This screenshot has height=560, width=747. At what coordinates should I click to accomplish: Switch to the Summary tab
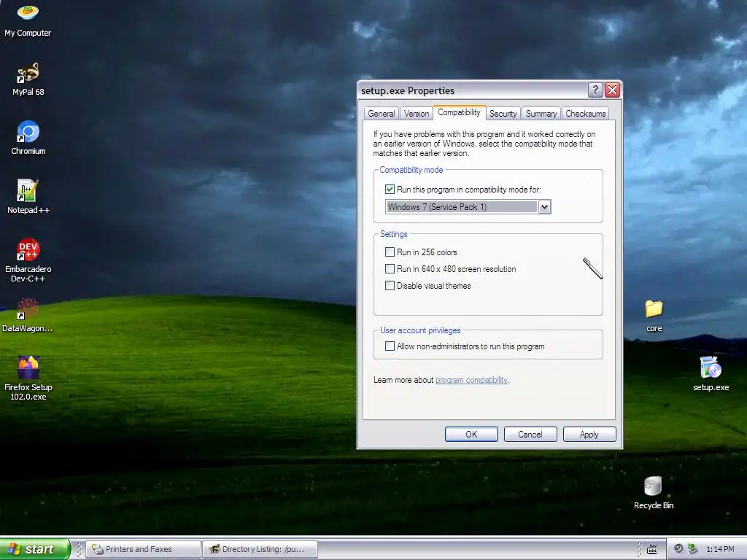541,114
